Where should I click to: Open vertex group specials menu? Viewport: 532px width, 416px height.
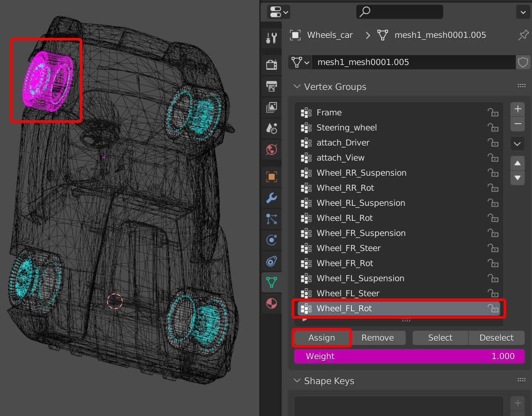tap(517, 144)
